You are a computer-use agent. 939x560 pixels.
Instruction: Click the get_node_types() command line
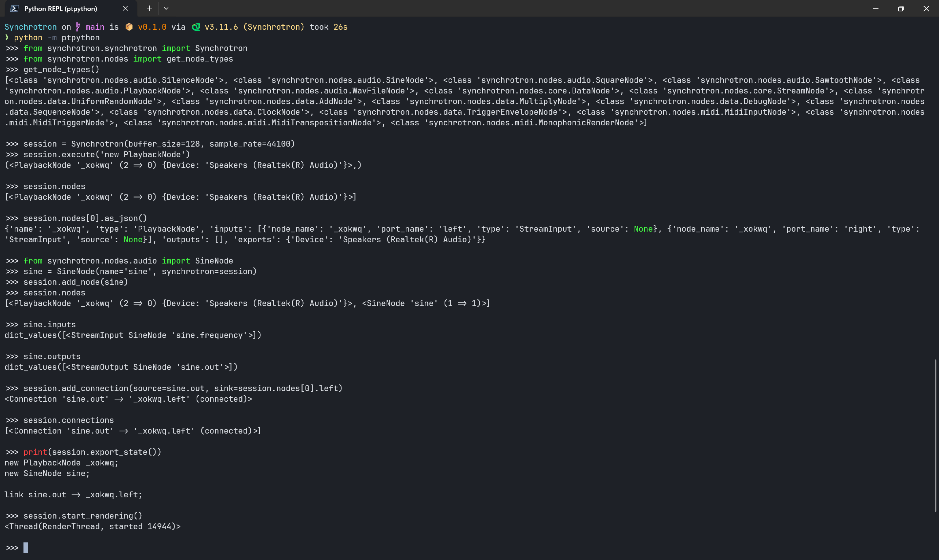click(x=61, y=69)
